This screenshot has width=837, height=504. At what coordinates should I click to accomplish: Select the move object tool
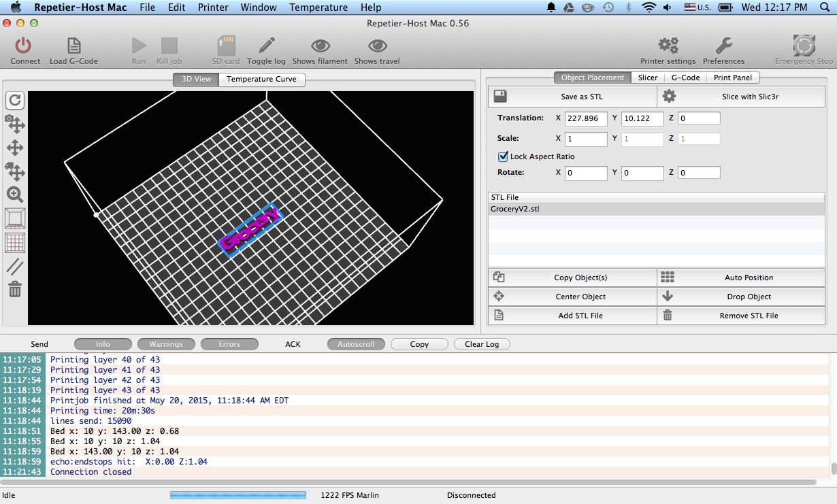[x=15, y=171]
